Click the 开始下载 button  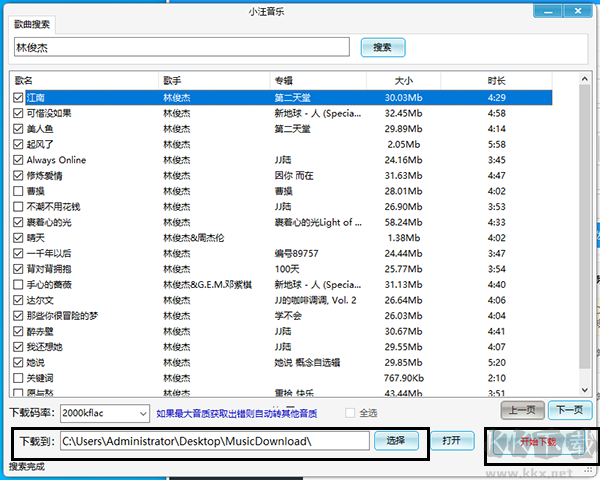pyautogui.click(x=537, y=440)
